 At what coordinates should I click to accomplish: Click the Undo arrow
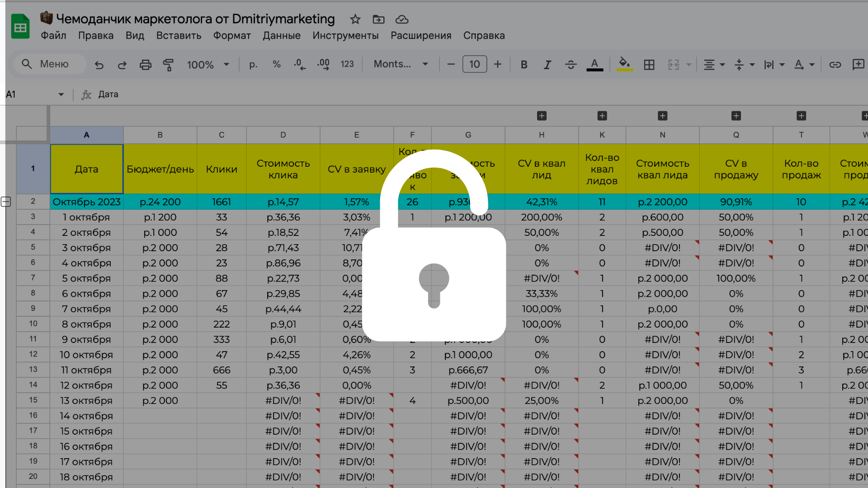(x=99, y=65)
